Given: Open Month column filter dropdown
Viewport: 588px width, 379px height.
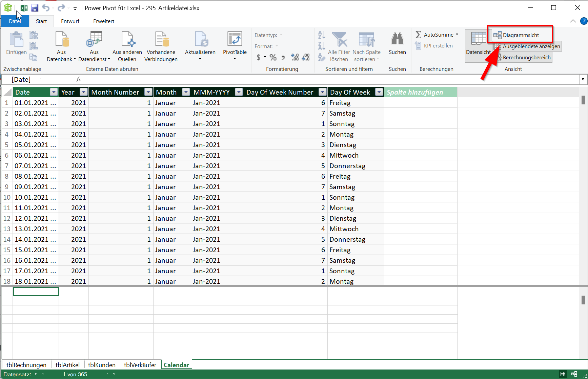Looking at the screenshot, I should click(x=186, y=92).
